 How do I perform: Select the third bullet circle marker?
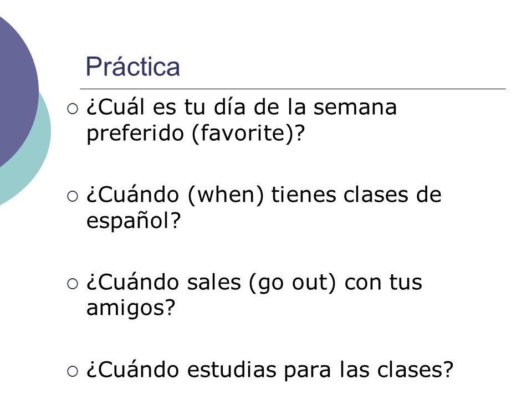(x=73, y=284)
